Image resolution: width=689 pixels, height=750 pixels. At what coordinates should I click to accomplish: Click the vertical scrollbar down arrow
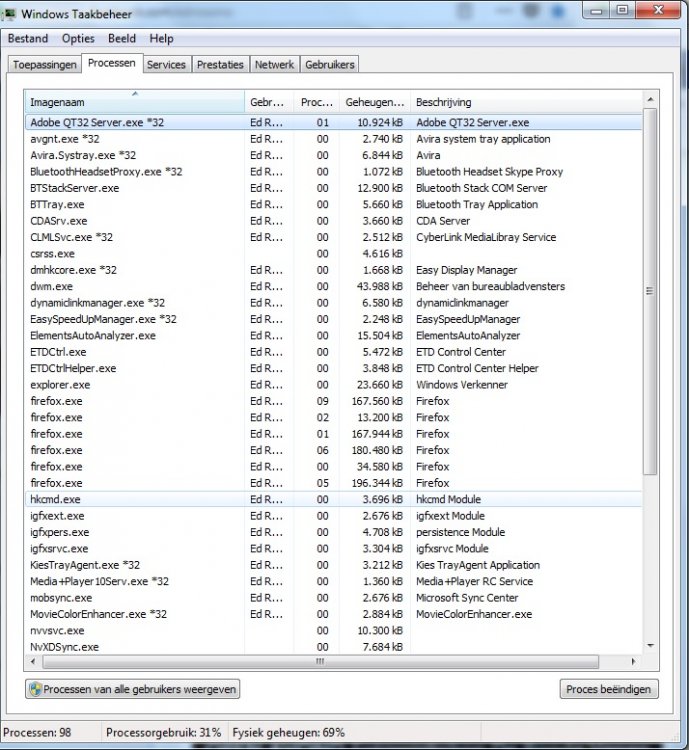650,646
